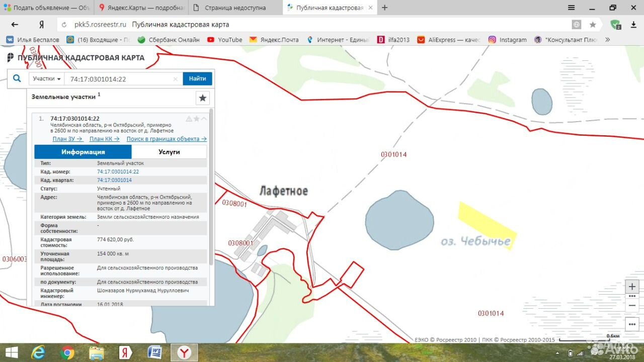Open Яндекс.Почта bookmark
This screenshot has width=644, height=362.
(274, 40)
